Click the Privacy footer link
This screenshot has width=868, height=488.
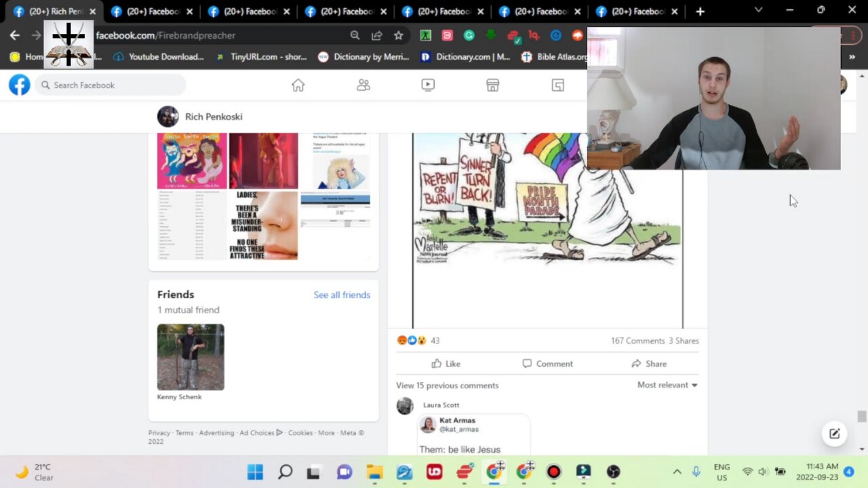coord(159,433)
